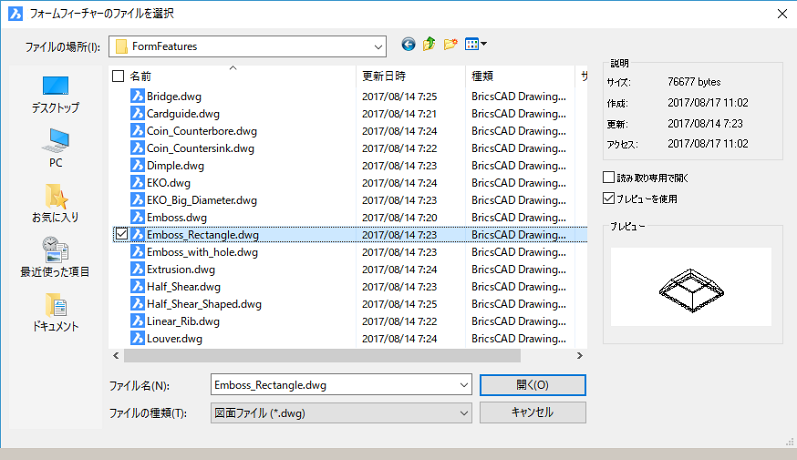The image size is (797, 460).
Task: Expand the ファイルの種類 file type dropdown
Action: [x=463, y=413]
